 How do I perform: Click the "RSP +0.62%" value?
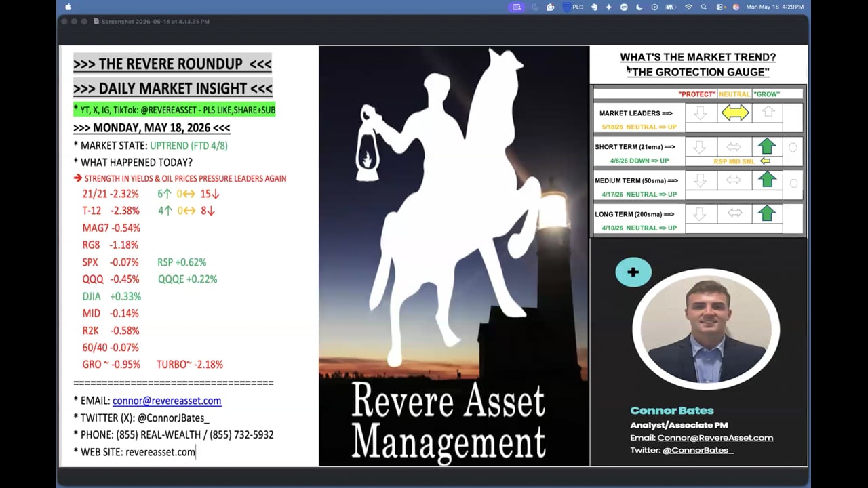click(182, 262)
